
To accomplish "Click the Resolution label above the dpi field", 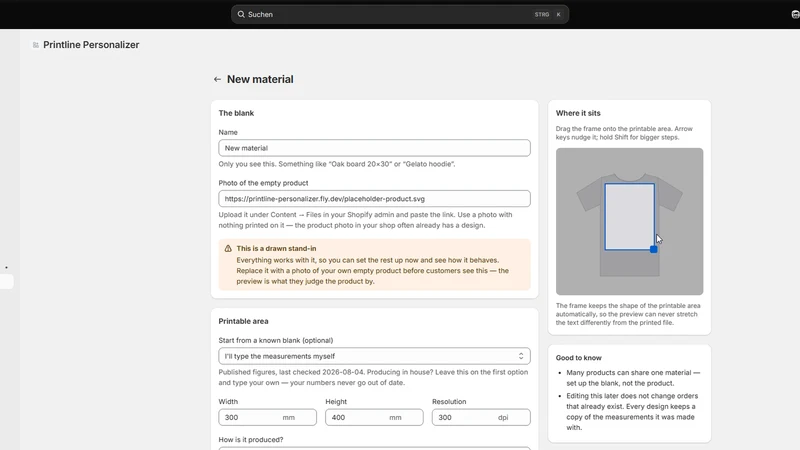I will point(449,402).
